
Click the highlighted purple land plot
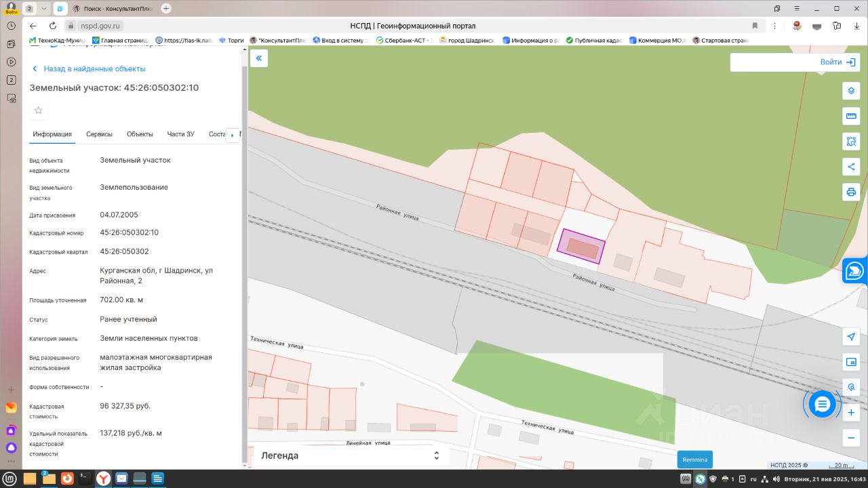pyautogui.click(x=580, y=247)
